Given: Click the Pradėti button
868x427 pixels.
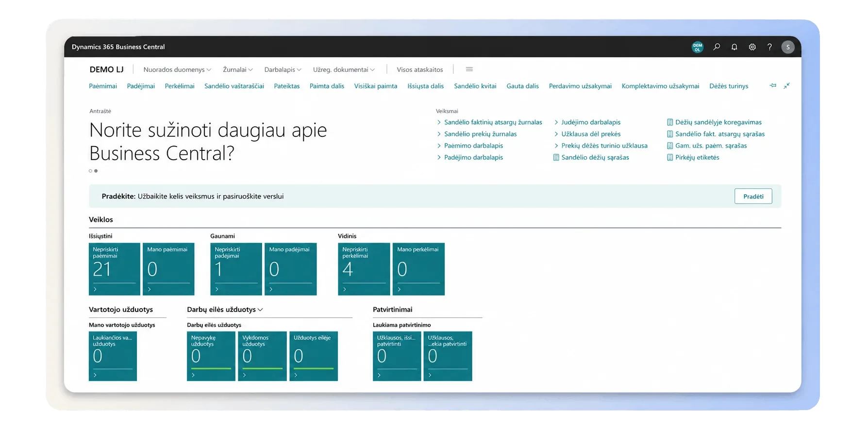Looking at the screenshot, I should pyautogui.click(x=753, y=197).
